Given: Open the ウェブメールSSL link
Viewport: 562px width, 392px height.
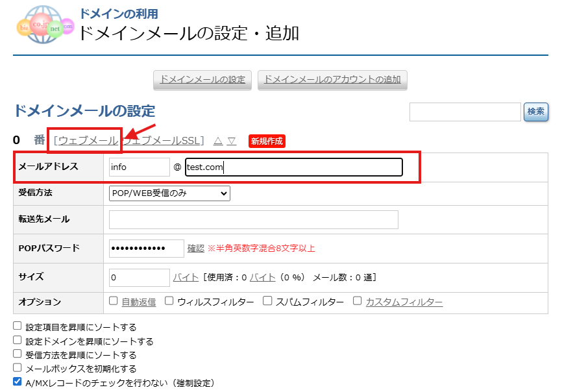Looking at the screenshot, I should pos(164,141).
